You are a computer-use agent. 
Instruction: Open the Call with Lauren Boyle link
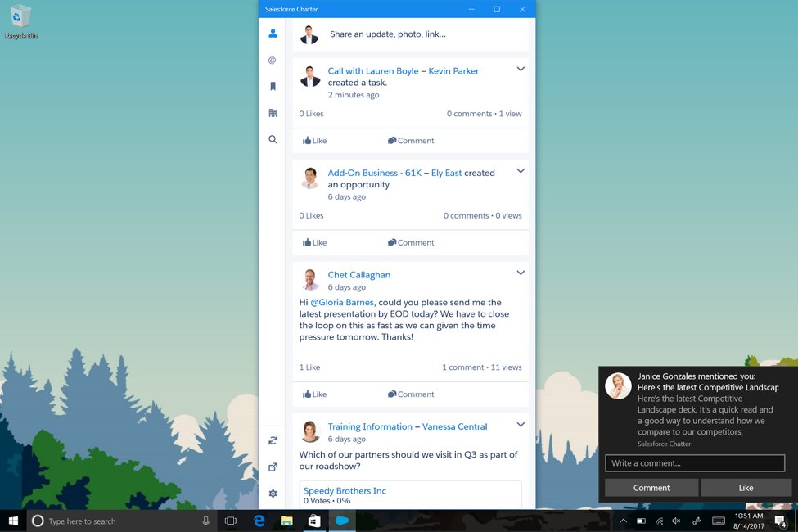(373, 70)
